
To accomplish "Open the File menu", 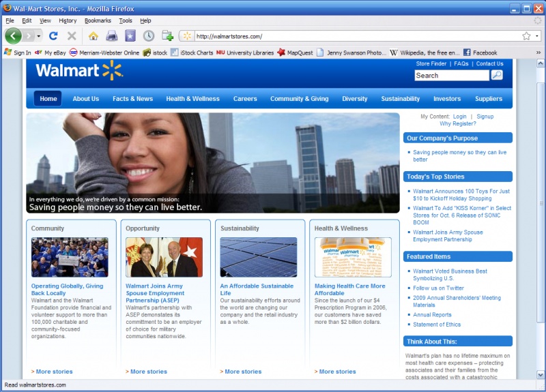I will 10,20.
